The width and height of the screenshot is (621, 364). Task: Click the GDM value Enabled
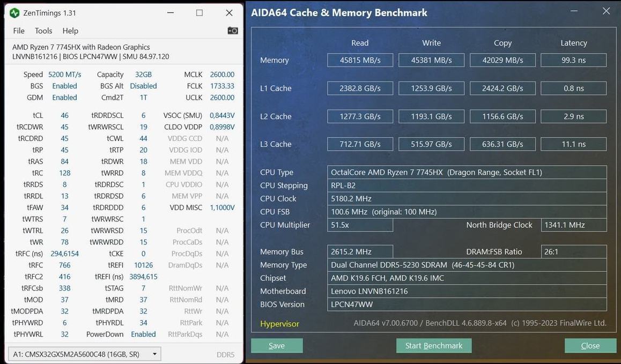coord(64,98)
